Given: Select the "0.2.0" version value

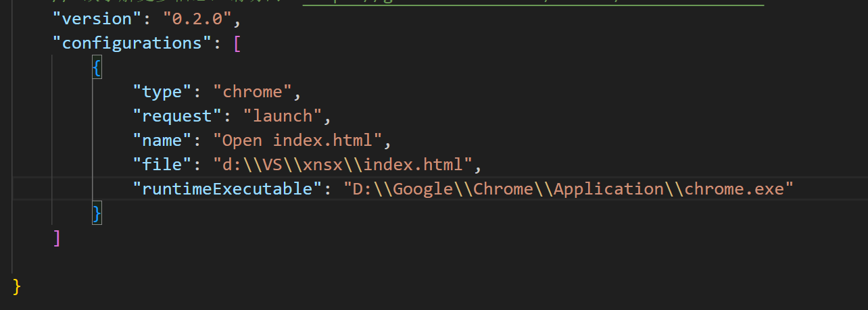Looking at the screenshot, I should tap(197, 19).
